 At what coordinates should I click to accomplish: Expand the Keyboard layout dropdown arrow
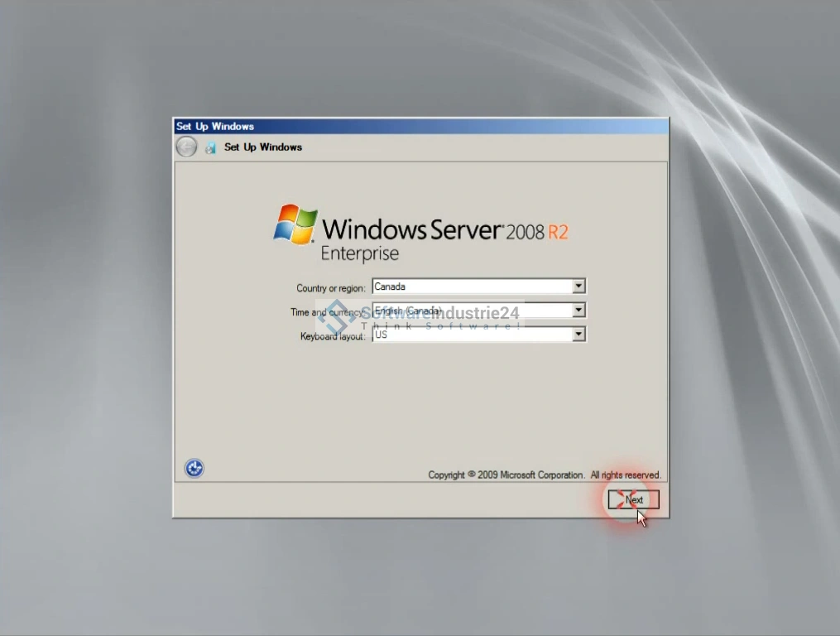[578, 335]
